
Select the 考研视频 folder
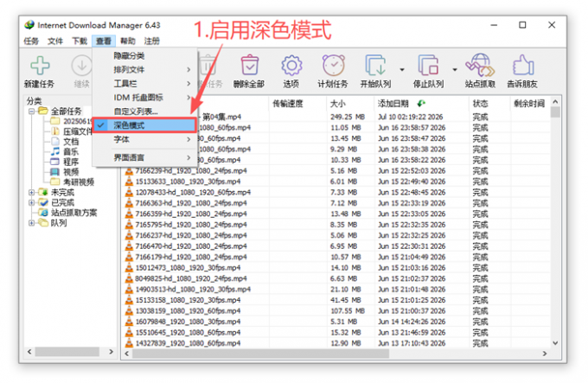pos(79,182)
